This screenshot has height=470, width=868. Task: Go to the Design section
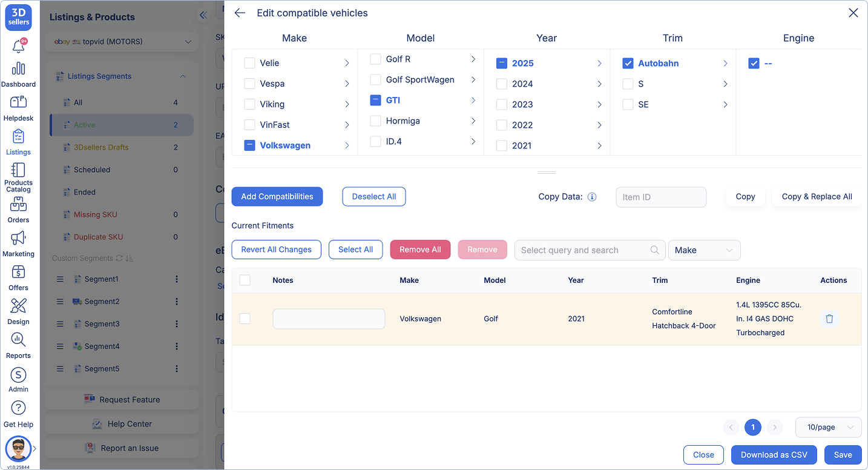click(18, 312)
